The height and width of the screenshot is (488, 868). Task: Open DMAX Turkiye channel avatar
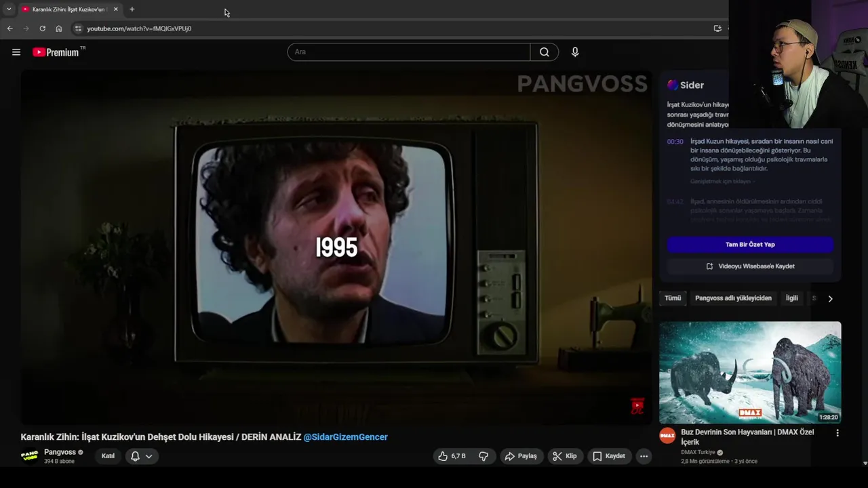tap(667, 436)
